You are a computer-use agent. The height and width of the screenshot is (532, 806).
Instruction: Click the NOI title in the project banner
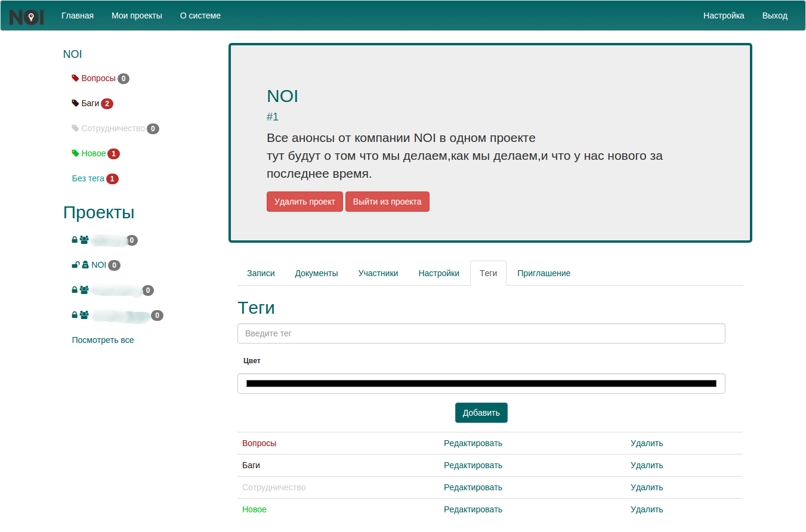click(282, 97)
